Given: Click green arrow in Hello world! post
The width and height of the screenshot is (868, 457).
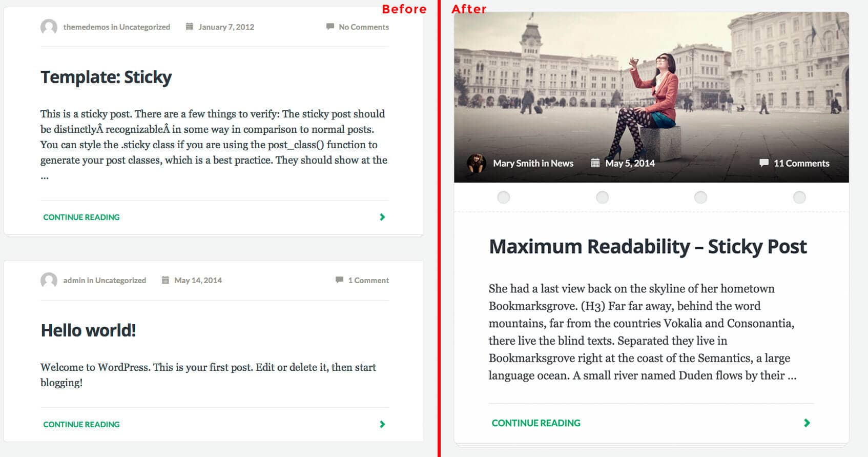Looking at the screenshot, I should click(382, 424).
